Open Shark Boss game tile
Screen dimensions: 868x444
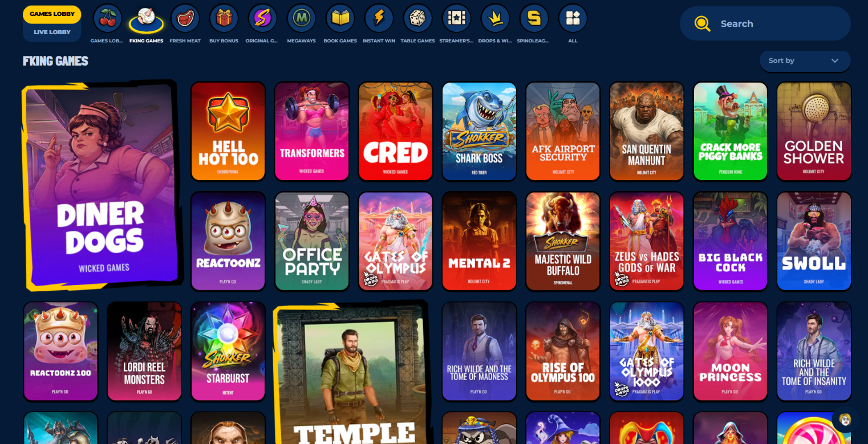[x=479, y=131]
